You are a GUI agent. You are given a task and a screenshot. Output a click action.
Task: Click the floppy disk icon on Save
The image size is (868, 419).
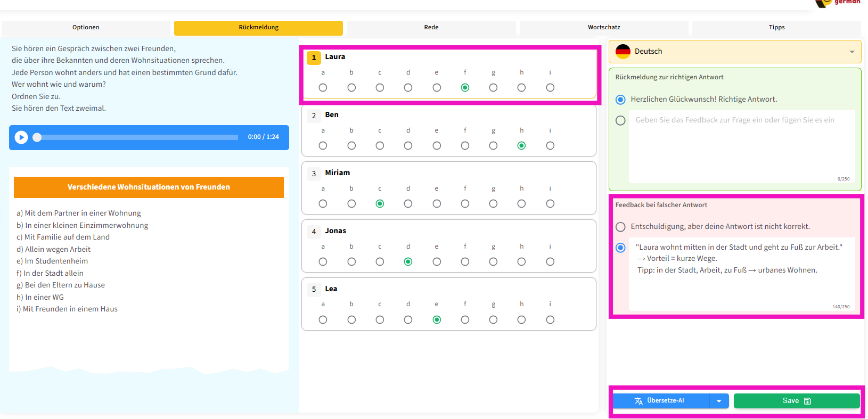click(x=807, y=401)
